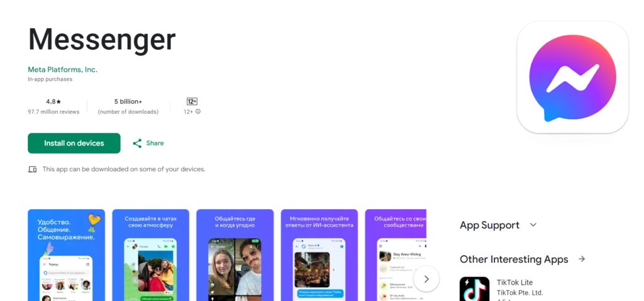Open Meta Platforms, Inc. developer page
The height and width of the screenshot is (301, 644).
(62, 69)
